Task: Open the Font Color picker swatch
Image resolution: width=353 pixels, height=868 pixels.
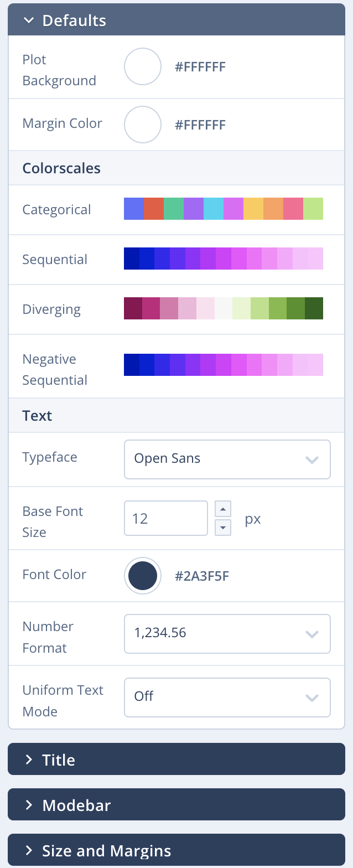Action: click(x=143, y=576)
